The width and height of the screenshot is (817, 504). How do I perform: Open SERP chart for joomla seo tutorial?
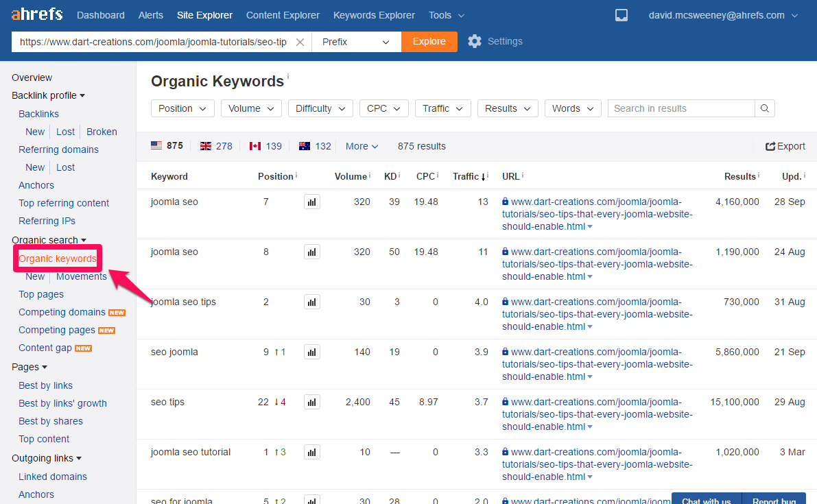pyautogui.click(x=312, y=452)
